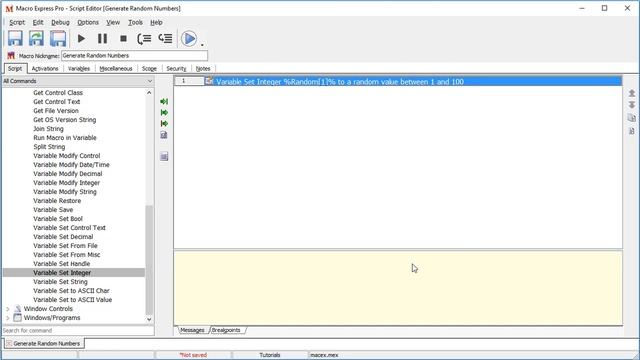Select the Variable Set Integer script line

click(398, 82)
